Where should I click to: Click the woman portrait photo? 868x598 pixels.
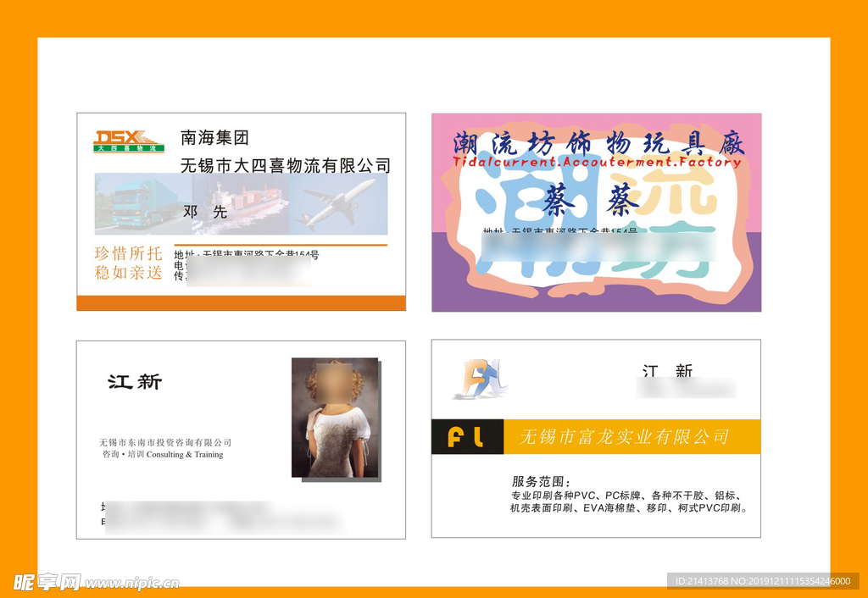(335, 418)
